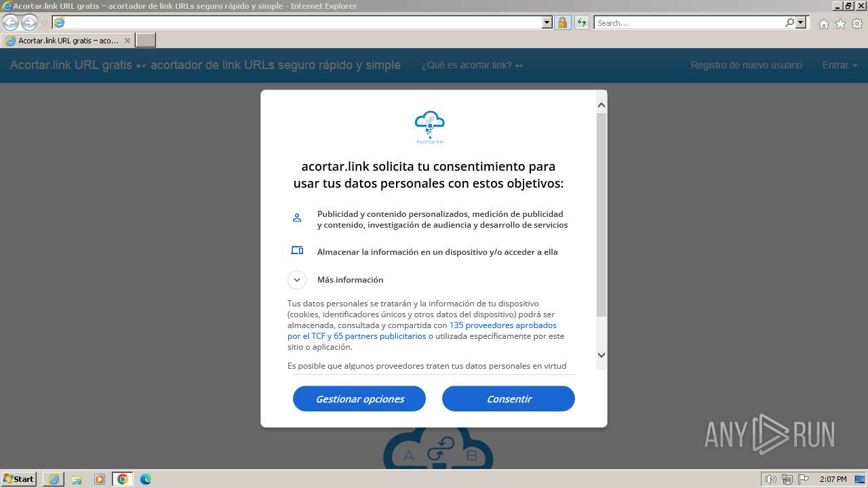
Task: Open the Favorites star icon
Action: pyautogui.click(x=840, y=24)
